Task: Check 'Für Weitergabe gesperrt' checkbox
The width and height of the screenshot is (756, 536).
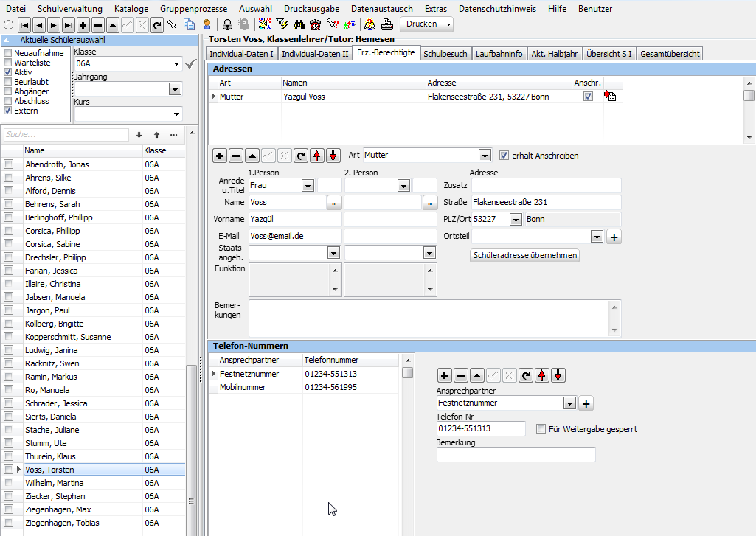Action: point(541,429)
